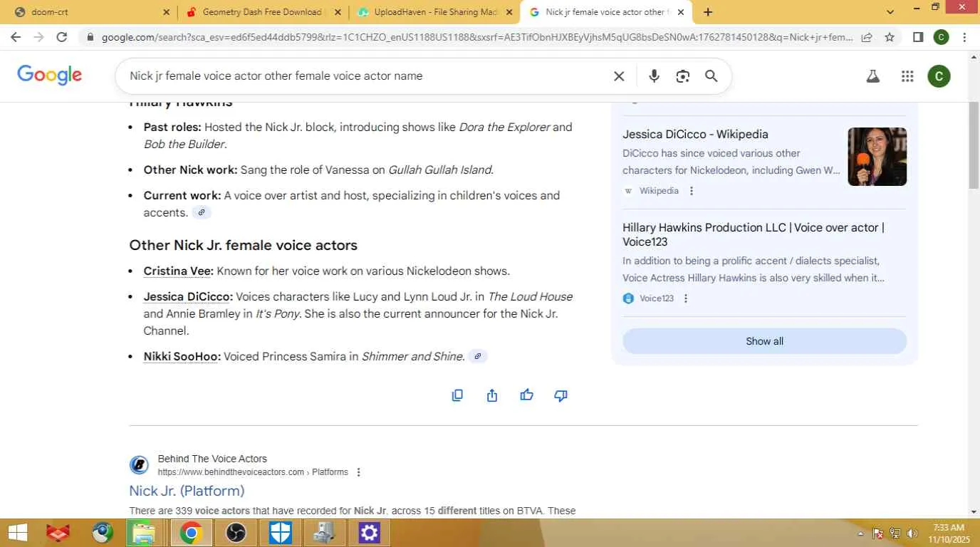Open source link chip after 'accents.'
The height and width of the screenshot is (547, 980).
202,212
